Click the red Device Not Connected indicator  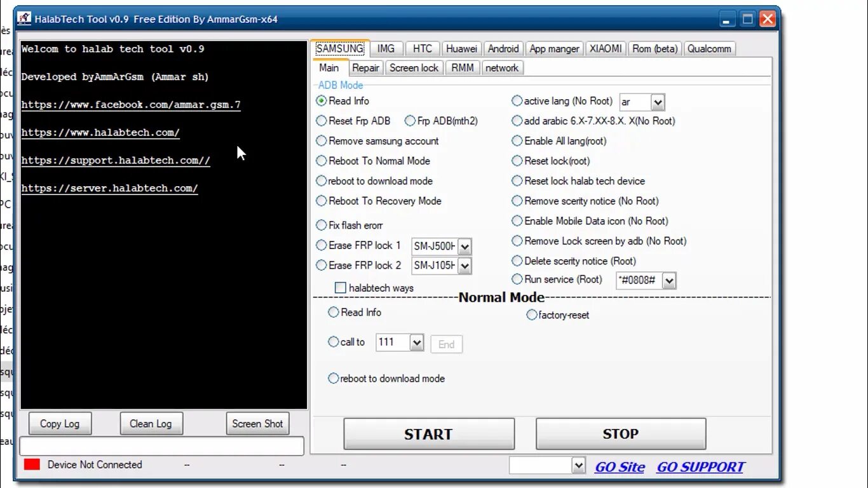[x=32, y=464]
